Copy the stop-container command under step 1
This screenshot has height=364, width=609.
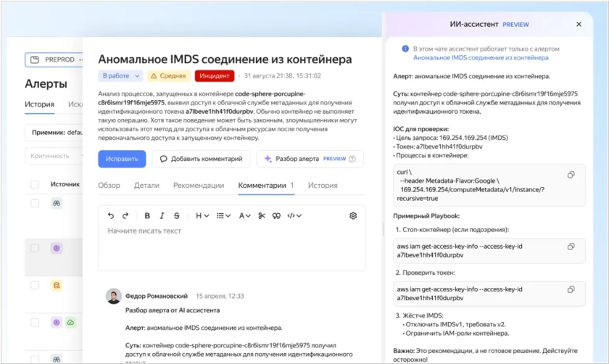coord(571,247)
